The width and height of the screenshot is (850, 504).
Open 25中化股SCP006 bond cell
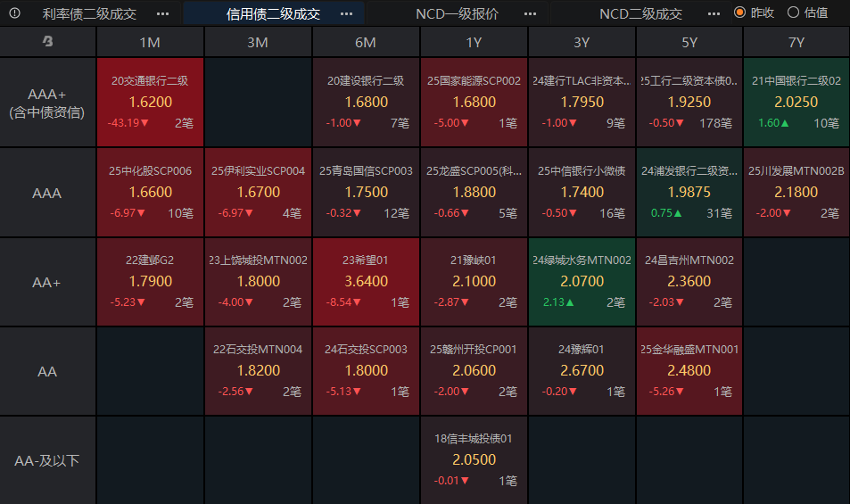(150, 193)
